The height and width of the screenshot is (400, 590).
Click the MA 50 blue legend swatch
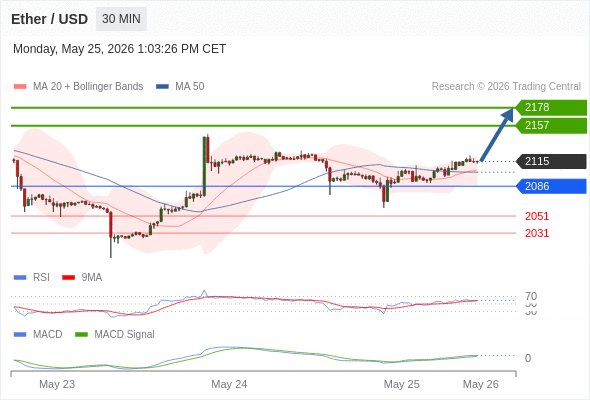coord(162,87)
